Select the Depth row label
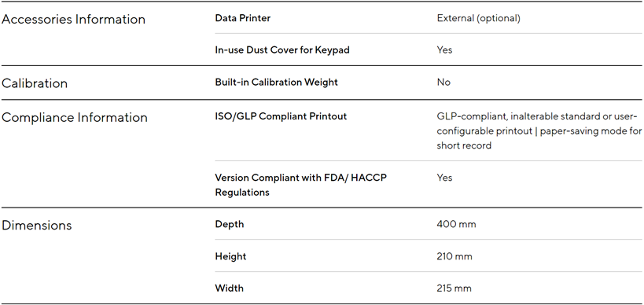Screen dimensions: 644x305 point(229,225)
